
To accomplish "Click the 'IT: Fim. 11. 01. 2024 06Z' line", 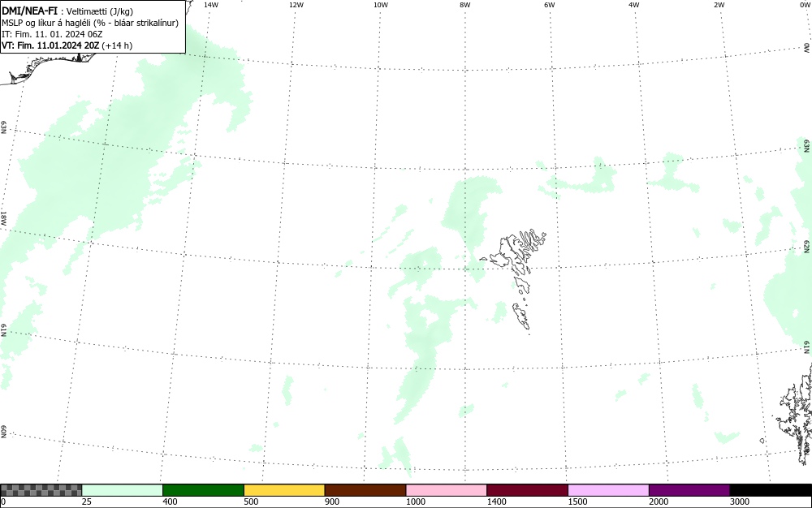I will pyautogui.click(x=52, y=34).
